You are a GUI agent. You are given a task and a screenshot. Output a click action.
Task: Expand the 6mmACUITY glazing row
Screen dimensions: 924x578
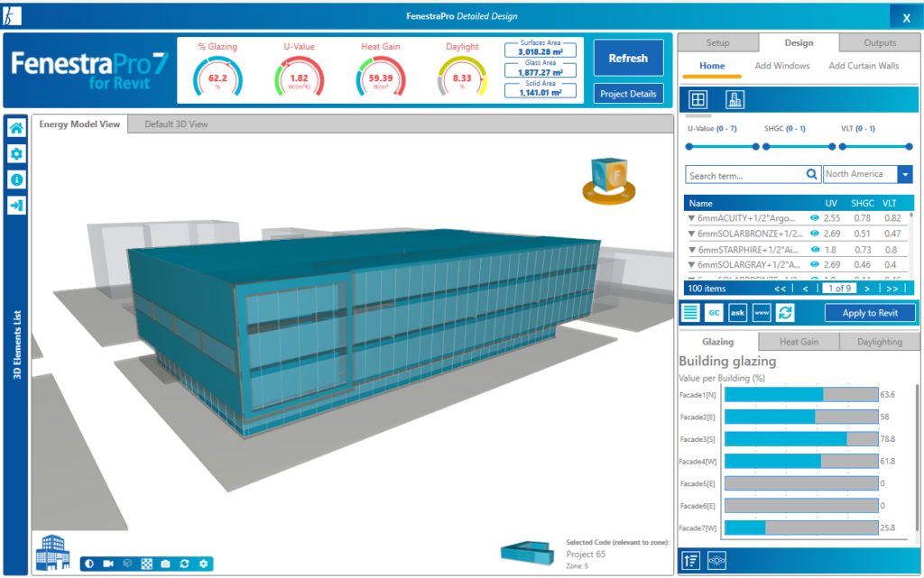coord(691,218)
